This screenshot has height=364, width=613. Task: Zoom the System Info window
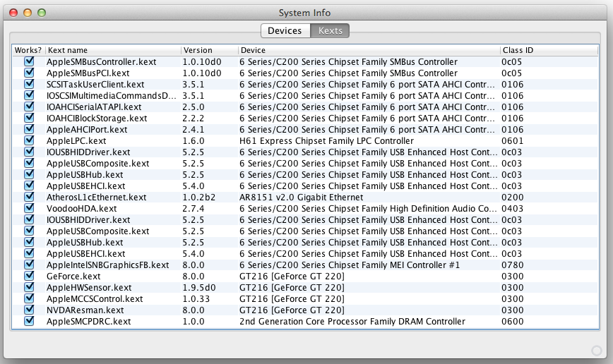(42, 13)
